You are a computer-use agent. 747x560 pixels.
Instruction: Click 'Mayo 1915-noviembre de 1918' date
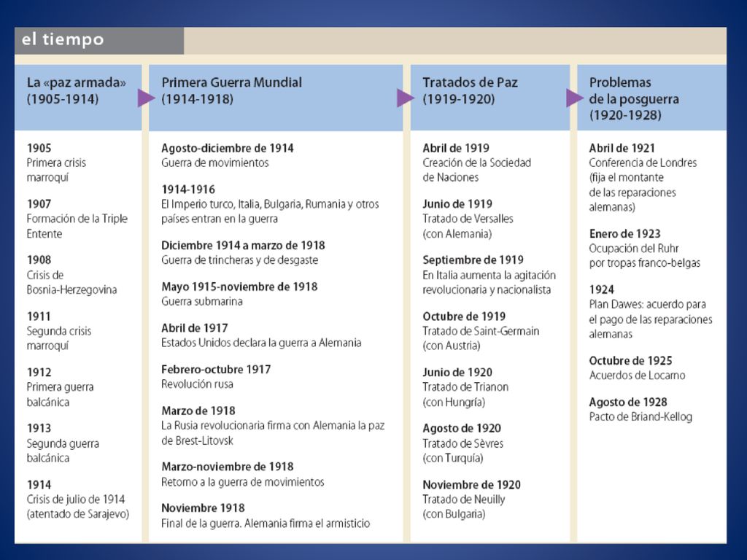click(x=239, y=287)
